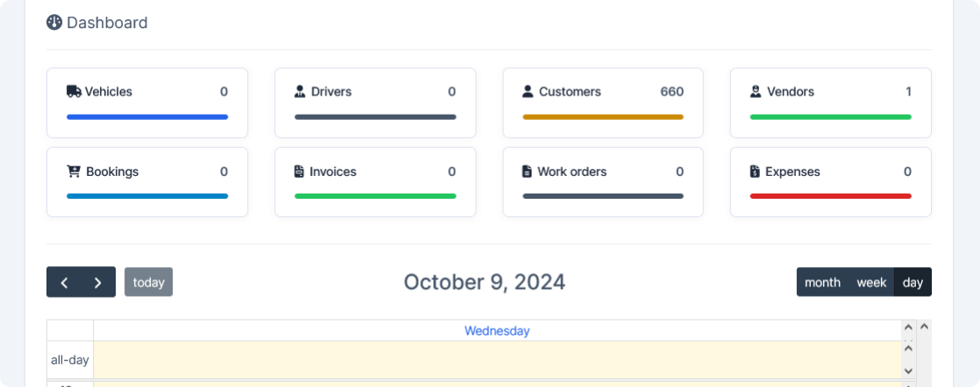Go to next day with right chevron

[x=98, y=282]
